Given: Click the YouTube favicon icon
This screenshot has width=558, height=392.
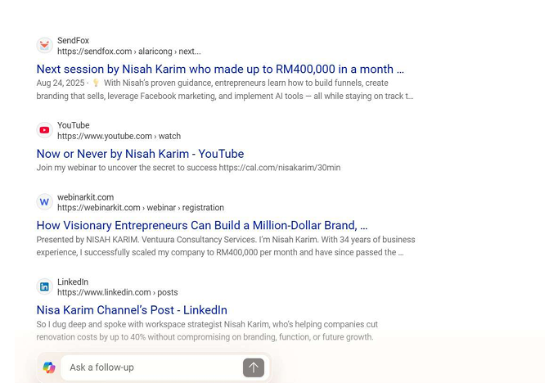Looking at the screenshot, I should [44, 130].
